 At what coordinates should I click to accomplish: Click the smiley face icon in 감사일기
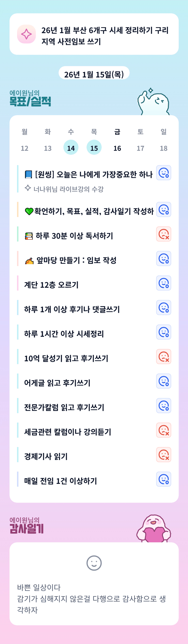pyautogui.click(x=94, y=563)
